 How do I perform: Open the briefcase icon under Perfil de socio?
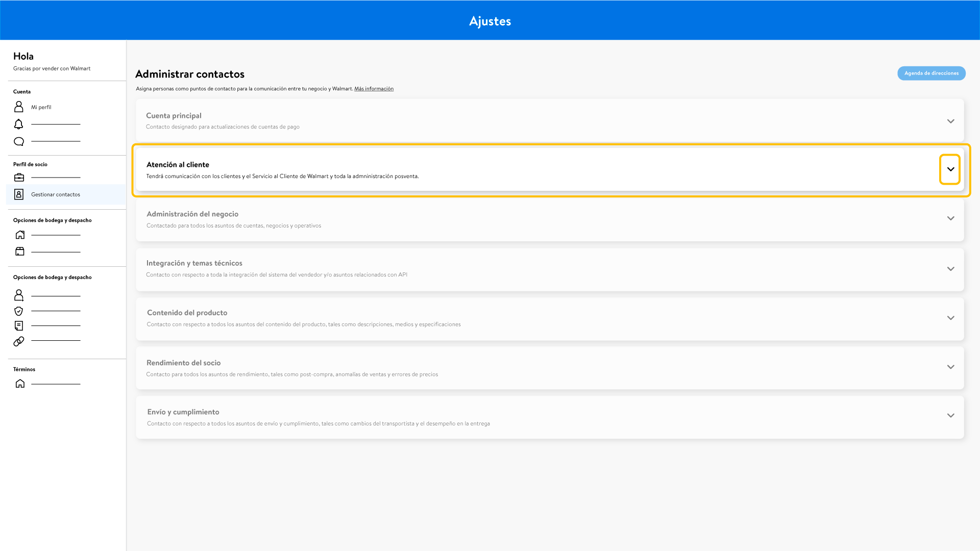coord(19,178)
